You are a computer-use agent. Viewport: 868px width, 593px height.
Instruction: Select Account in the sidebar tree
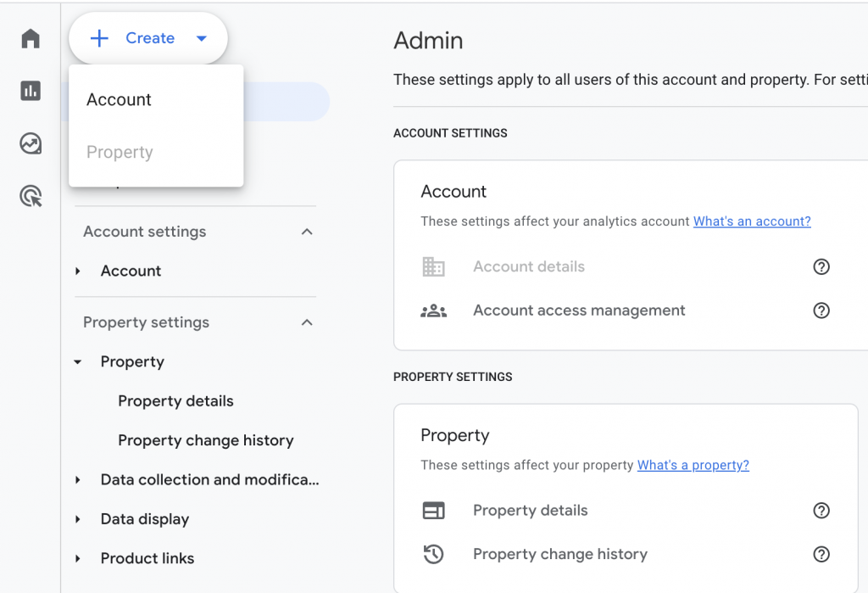[131, 271]
